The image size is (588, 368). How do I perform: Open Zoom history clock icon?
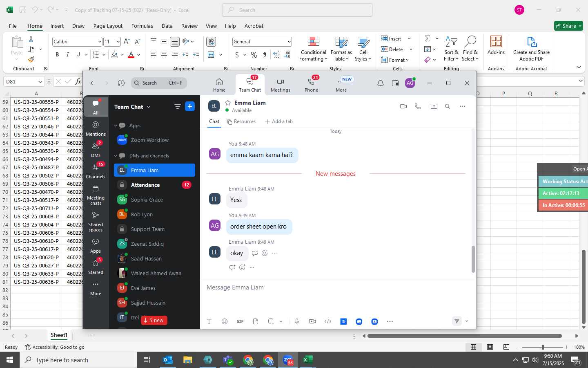click(121, 83)
